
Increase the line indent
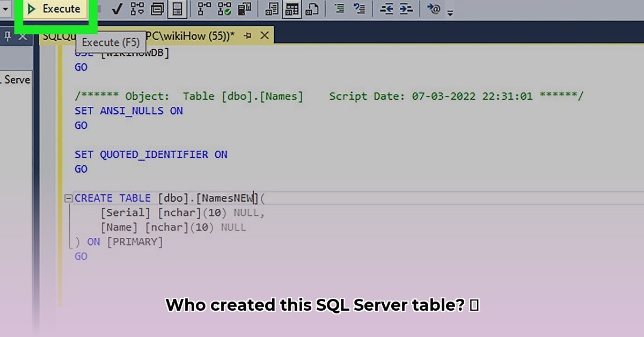coord(407,9)
